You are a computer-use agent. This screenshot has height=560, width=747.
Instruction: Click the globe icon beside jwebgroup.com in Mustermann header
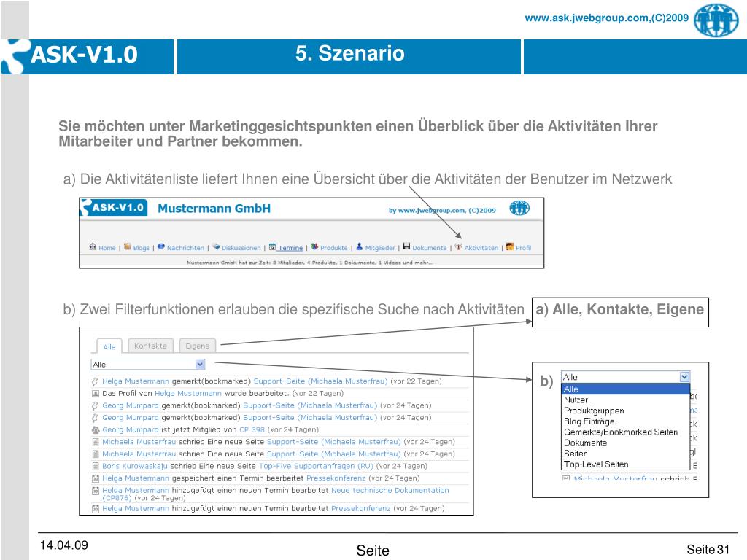point(519,208)
